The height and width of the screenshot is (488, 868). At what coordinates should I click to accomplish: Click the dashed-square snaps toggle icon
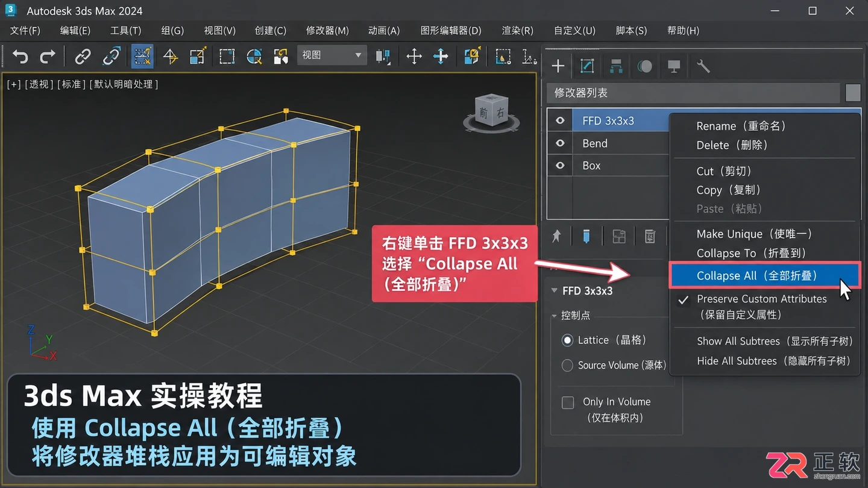(503, 57)
